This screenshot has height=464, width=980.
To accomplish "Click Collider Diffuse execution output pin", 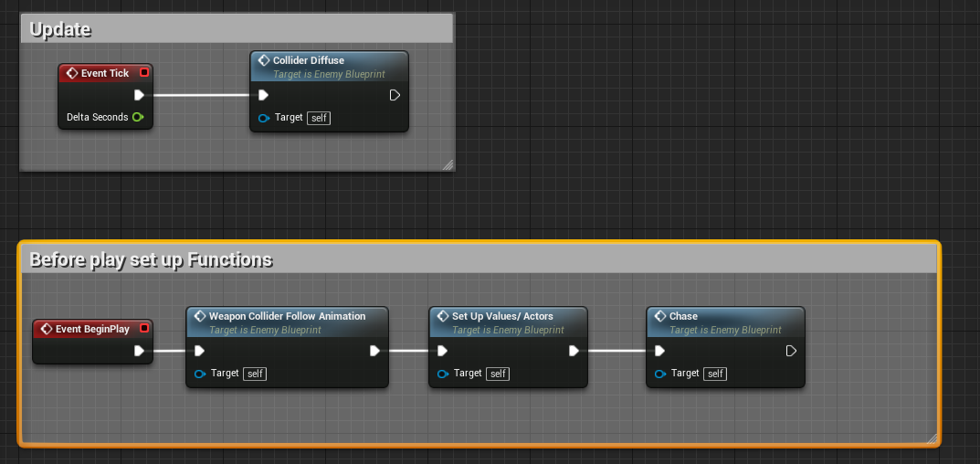I will [395, 95].
